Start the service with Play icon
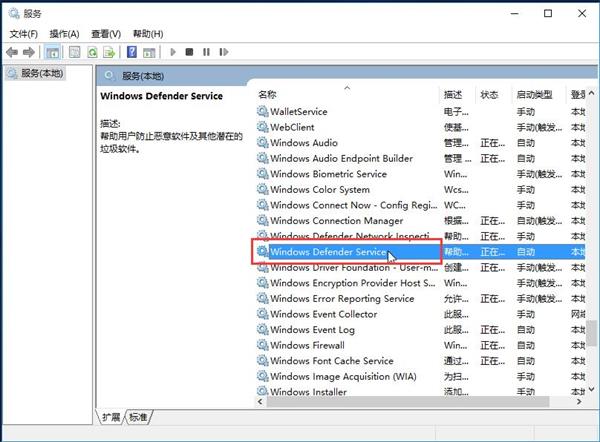 pos(173,52)
